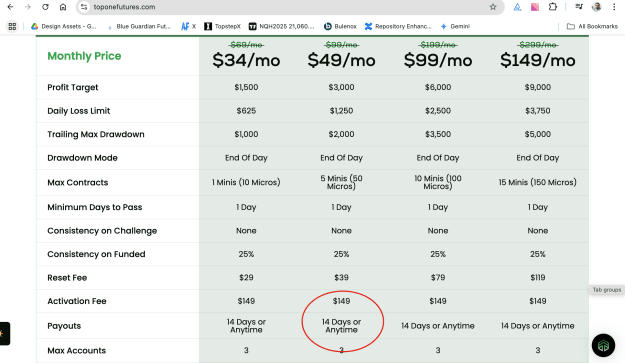Open the Gemini bookmark
625x363 pixels.
tap(455, 26)
